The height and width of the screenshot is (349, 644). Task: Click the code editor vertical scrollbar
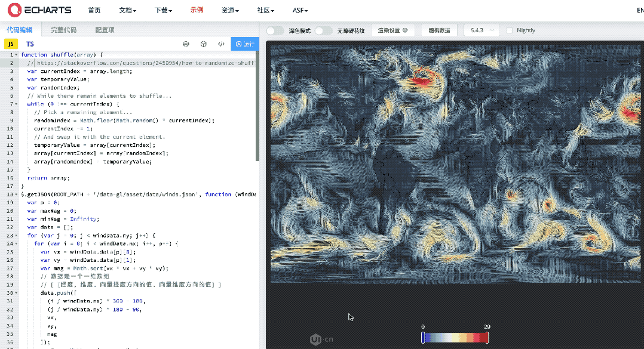[257, 107]
